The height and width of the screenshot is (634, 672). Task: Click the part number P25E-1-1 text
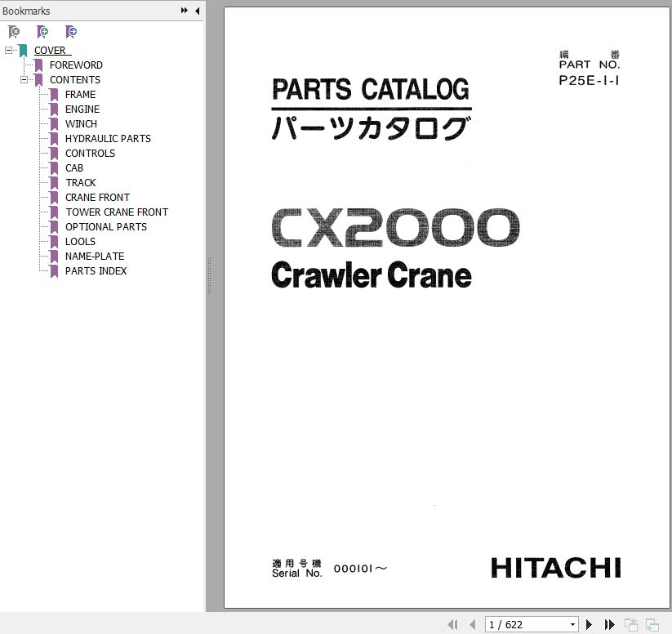pos(589,80)
